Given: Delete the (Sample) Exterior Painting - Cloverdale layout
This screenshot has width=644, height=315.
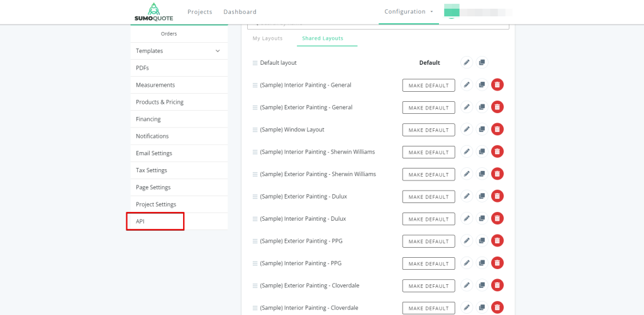Looking at the screenshot, I should pos(497,285).
